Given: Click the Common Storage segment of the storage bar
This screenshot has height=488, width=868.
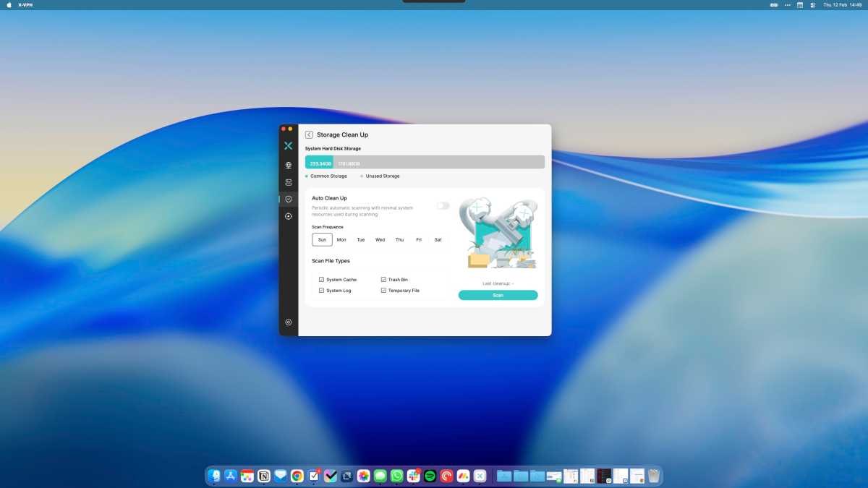Looking at the screenshot, I should click(320, 163).
